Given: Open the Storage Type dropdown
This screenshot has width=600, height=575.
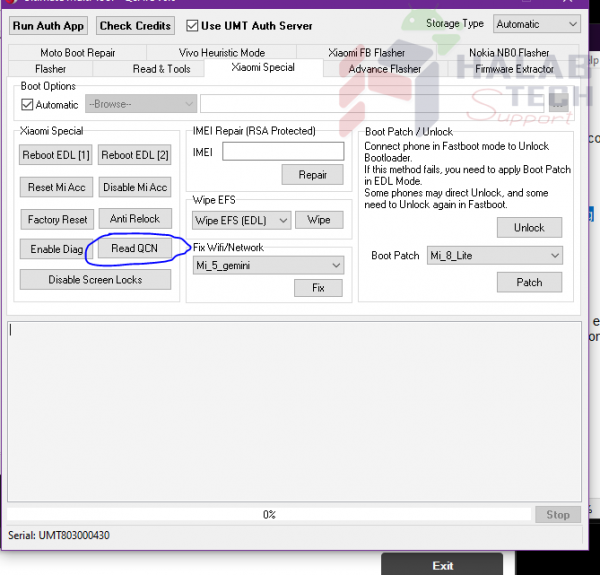Looking at the screenshot, I should pyautogui.click(x=536, y=24).
